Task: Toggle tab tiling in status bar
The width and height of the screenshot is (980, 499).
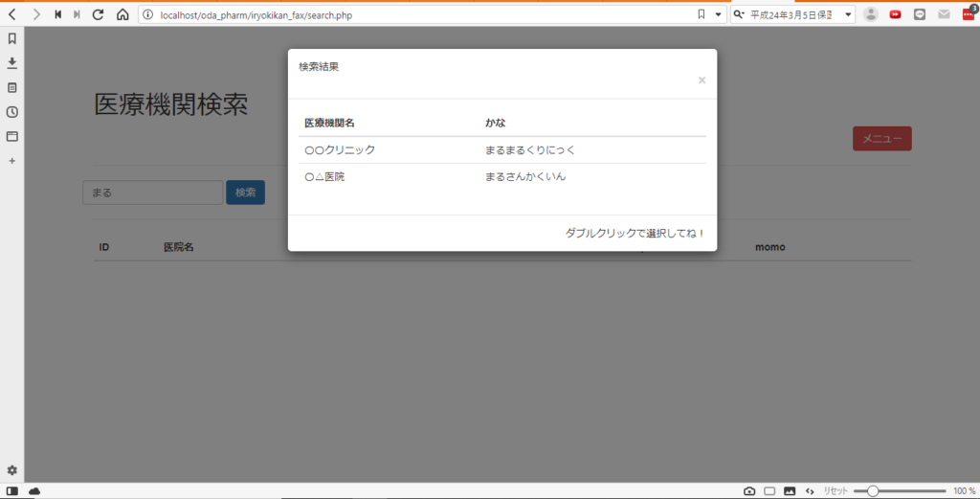Action: pos(769,491)
